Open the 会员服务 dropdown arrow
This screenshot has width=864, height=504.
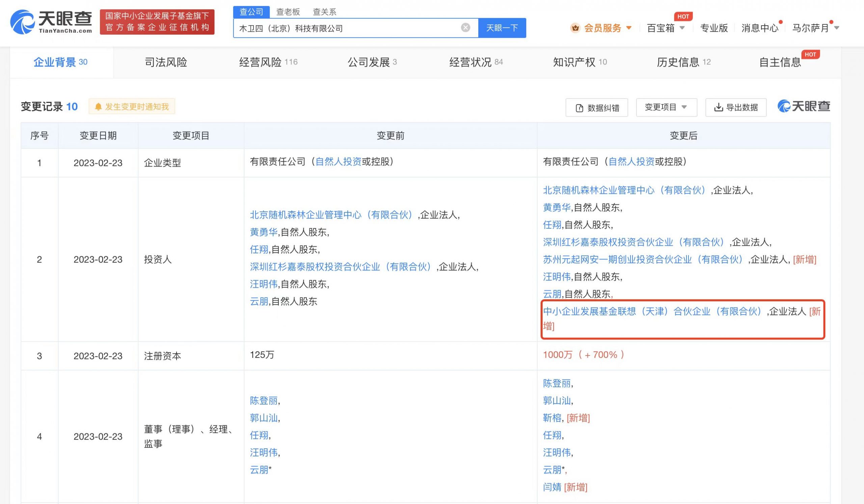[x=629, y=28]
